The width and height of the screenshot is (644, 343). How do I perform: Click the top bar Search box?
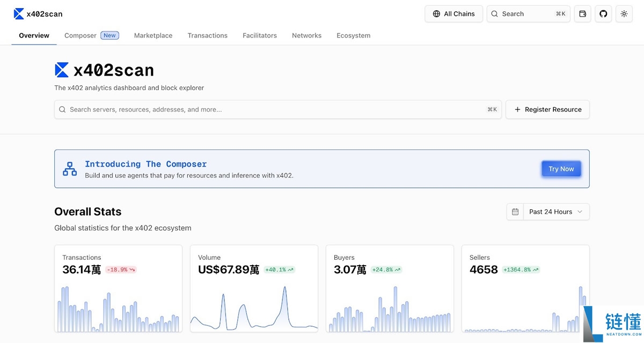click(529, 14)
